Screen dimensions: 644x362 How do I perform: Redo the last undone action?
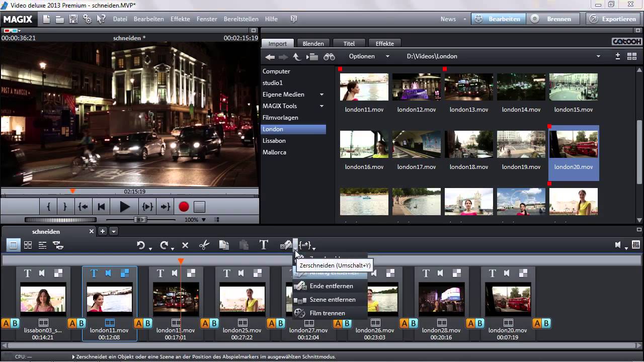[x=164, y=245]
